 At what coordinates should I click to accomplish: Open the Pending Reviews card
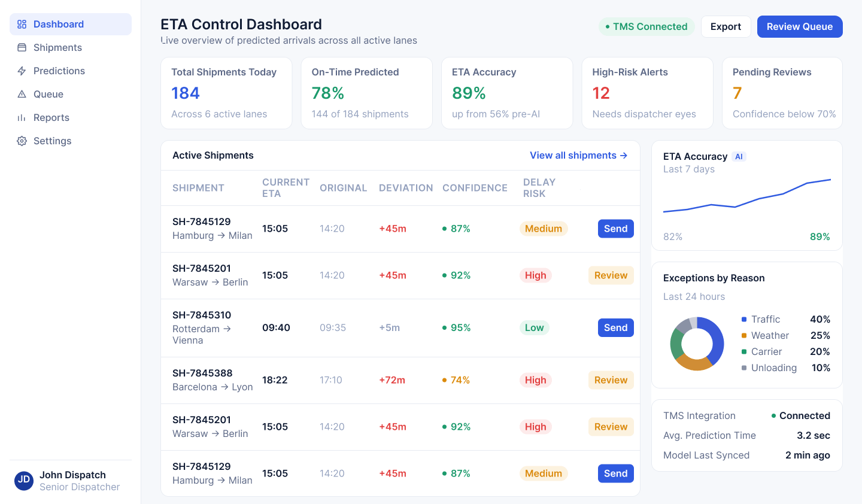click(782, 93)
